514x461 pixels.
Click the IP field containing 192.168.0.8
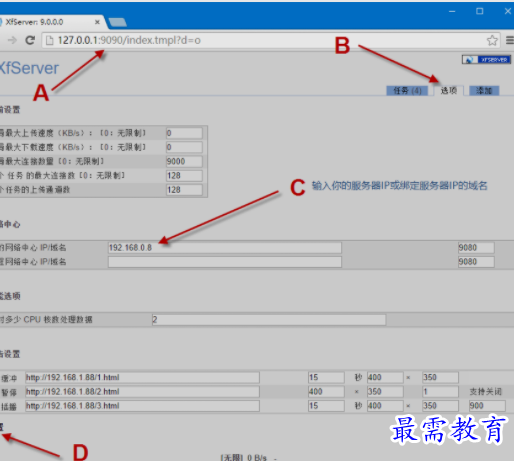coord(225,248)
